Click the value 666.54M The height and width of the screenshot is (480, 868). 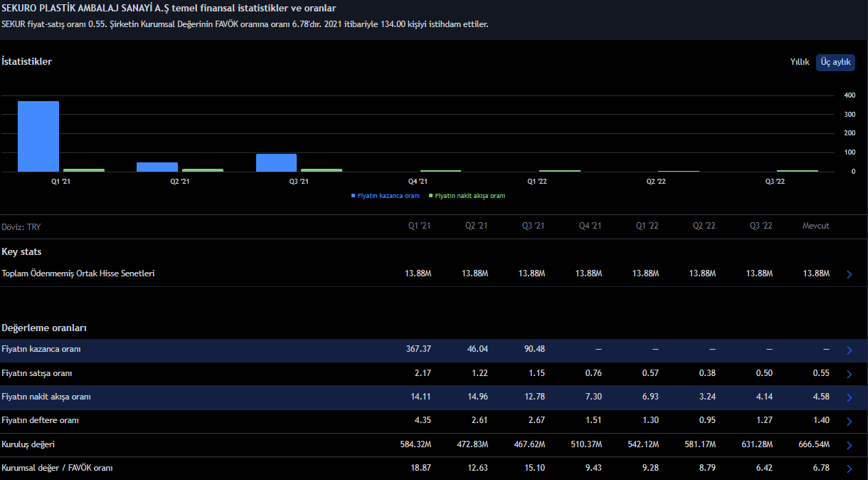click(814, 444)
